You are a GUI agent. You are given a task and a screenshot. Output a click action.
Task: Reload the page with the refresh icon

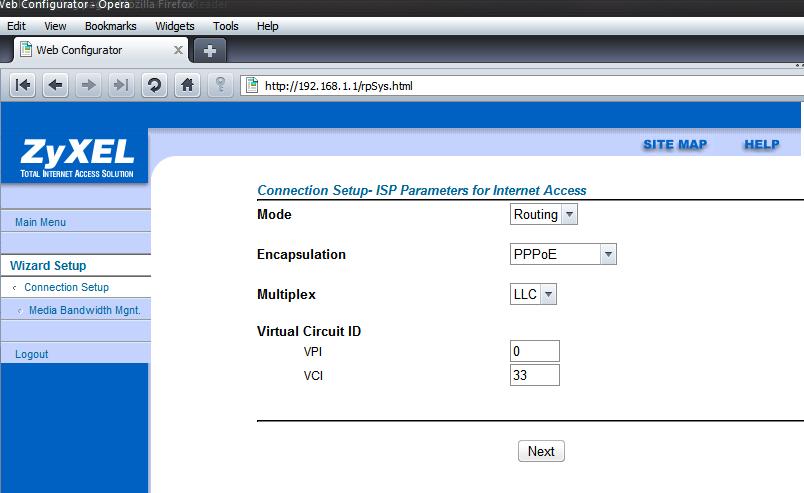point(154,85)
